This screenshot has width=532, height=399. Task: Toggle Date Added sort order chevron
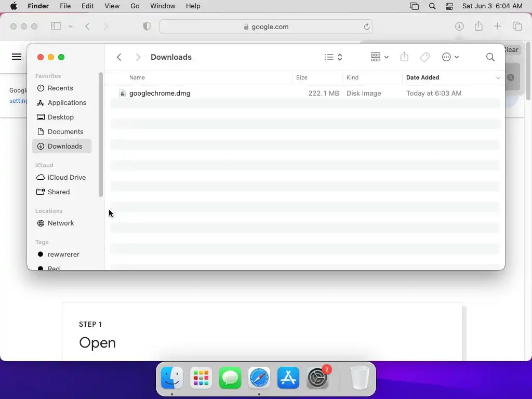pos(498,78)
